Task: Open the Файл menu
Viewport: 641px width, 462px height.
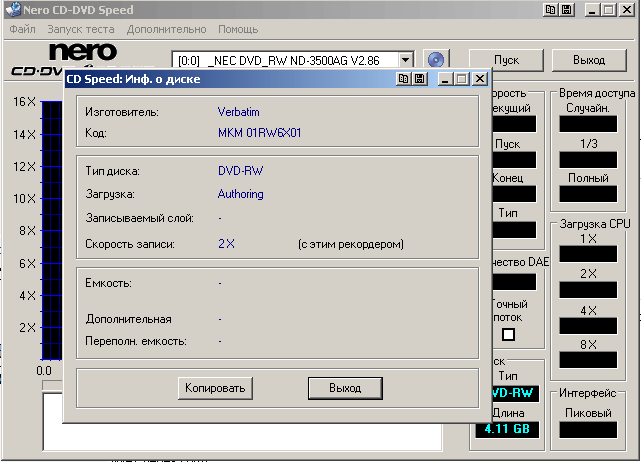Action: (22, 29)
